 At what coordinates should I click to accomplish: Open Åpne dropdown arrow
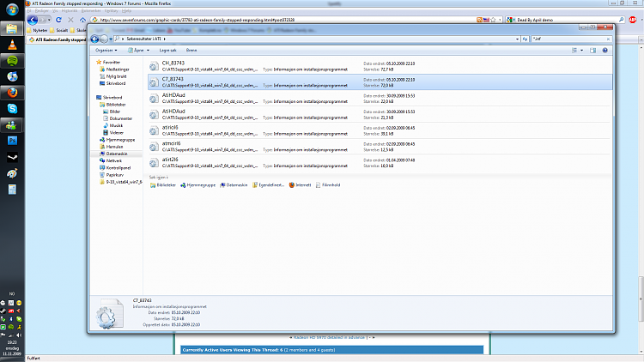point(148,51)
